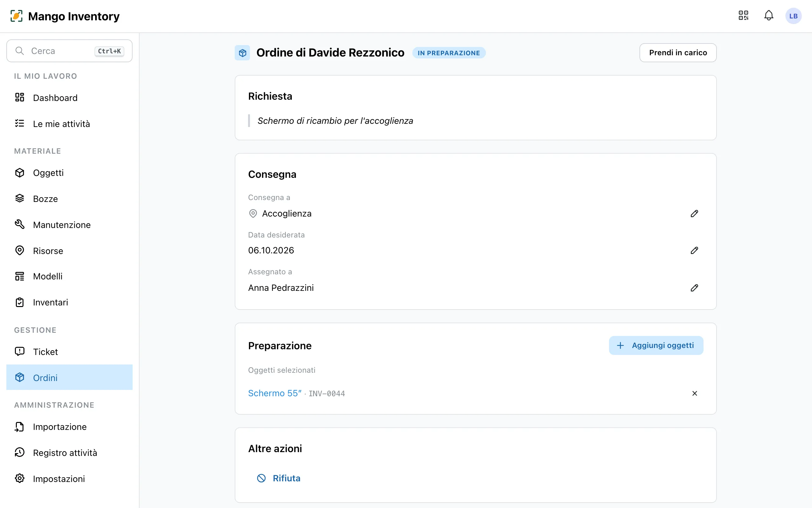The width and height of the screenshot is (812, 508).
Task: Select Ordini in the sidebar
Action: click(x=69, y=377)
